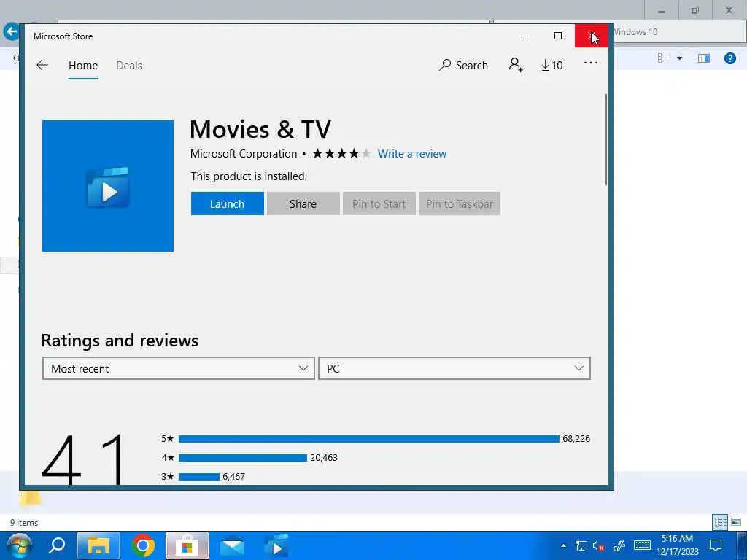The width and height of the screenshot is (747, 560).
Task: Click the 6,467 three-star count
Action: point(234,477)
